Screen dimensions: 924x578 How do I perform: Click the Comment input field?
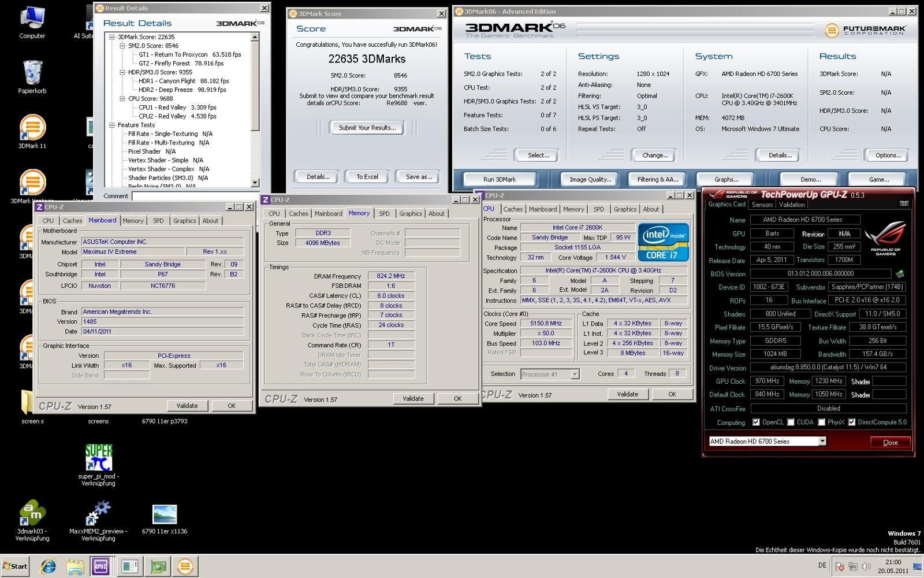tap(196, 196)
